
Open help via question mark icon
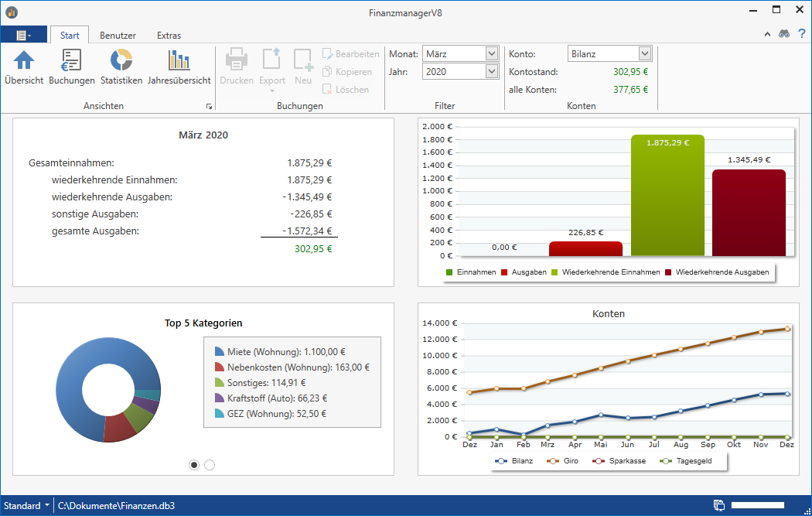pyautogui.click(x=802, y=34)
